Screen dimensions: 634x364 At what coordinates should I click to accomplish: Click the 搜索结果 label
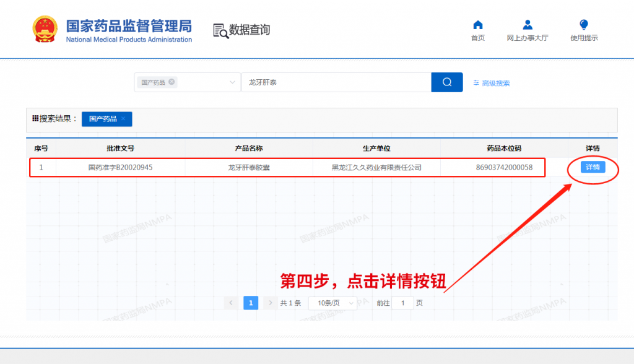click(x=54, y=118)
